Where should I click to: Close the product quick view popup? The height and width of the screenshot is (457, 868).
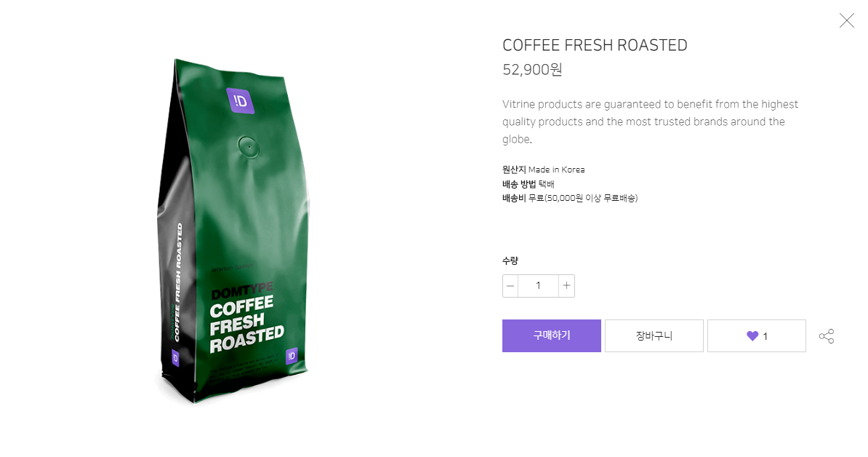[x=846, y=20]
